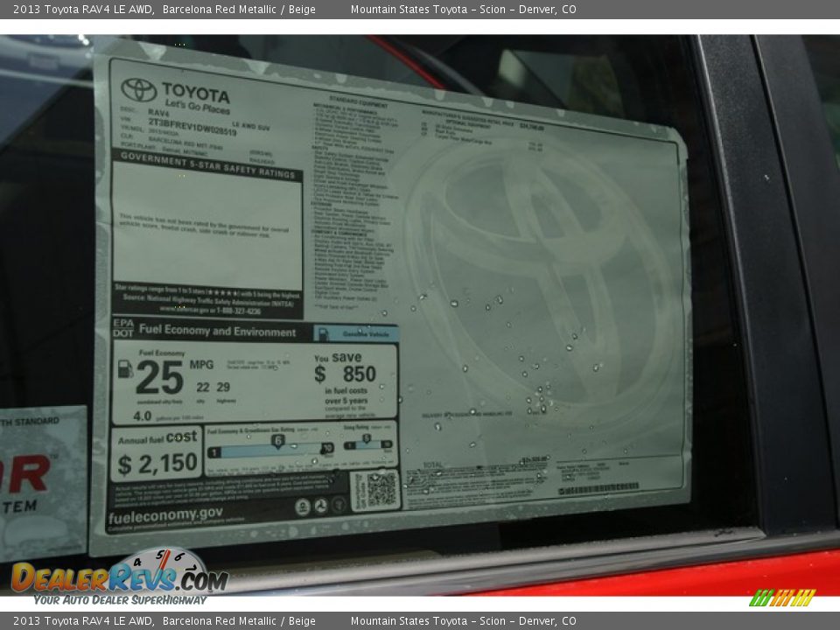Click the 'You save $ 850' amount

tap(346, 367)
